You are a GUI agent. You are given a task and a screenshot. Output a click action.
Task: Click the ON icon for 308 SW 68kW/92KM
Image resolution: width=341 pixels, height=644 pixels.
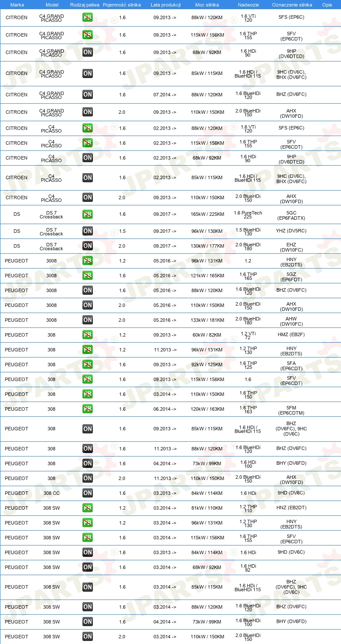pyautogui.click(x=88, y=567)
